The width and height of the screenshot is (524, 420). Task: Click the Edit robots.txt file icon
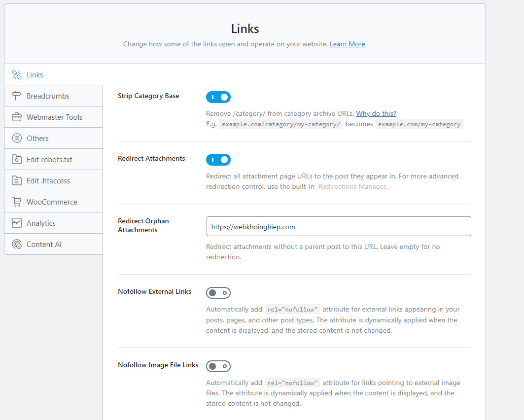pos(17,160)
